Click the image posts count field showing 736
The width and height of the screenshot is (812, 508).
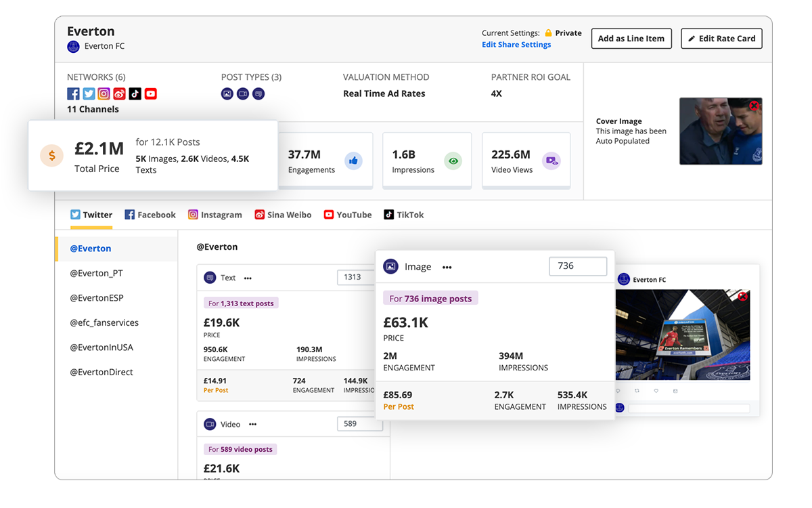[x=577, y=266]
